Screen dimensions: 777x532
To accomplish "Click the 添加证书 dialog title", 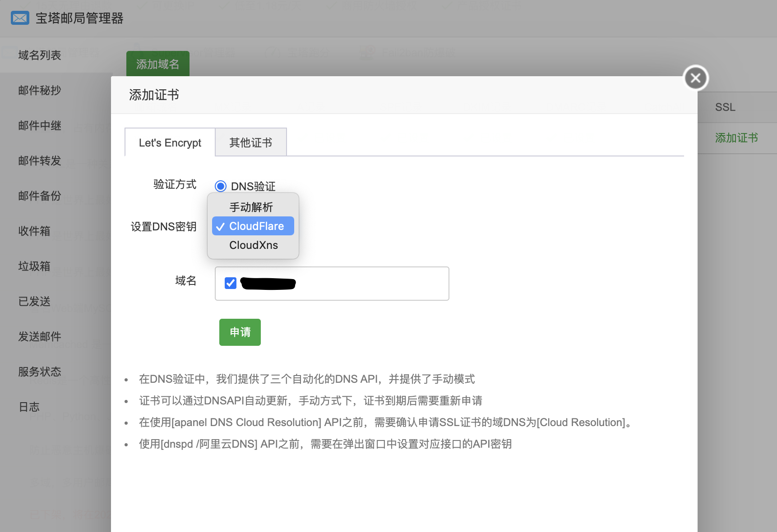I will pos(154,95).
